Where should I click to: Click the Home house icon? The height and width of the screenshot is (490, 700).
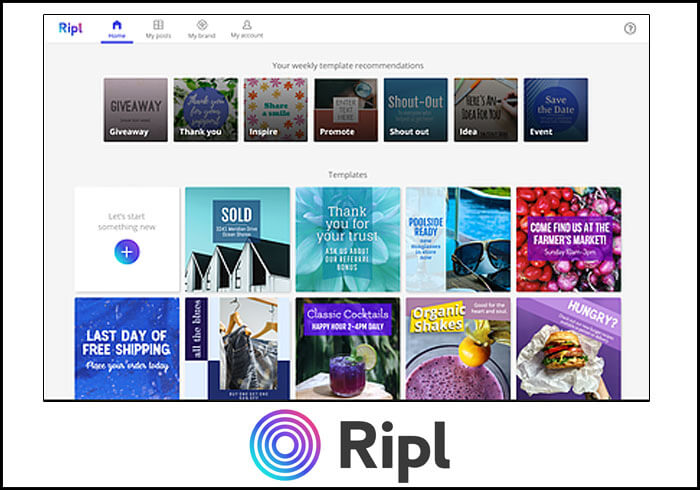pos(117,25)
